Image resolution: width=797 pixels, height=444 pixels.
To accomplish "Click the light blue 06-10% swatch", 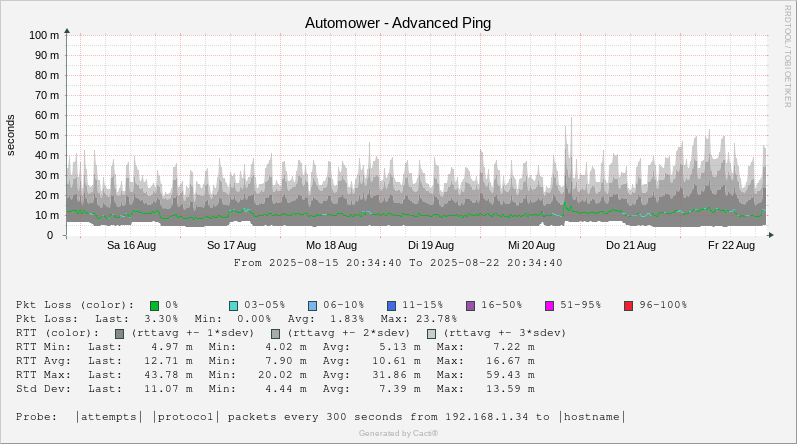I will pyautogui.click(x=313, y=306).
